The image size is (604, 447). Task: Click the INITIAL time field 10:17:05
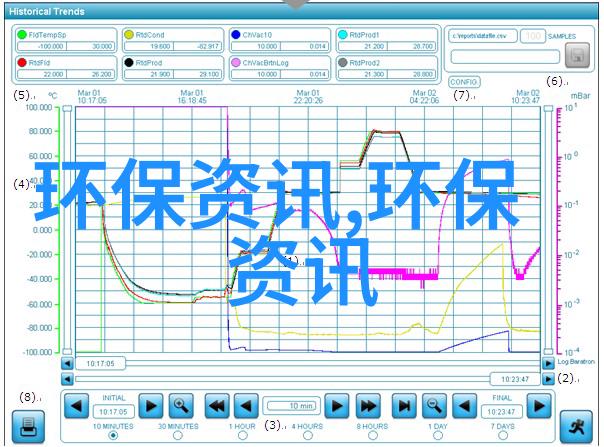pos(113,412)
